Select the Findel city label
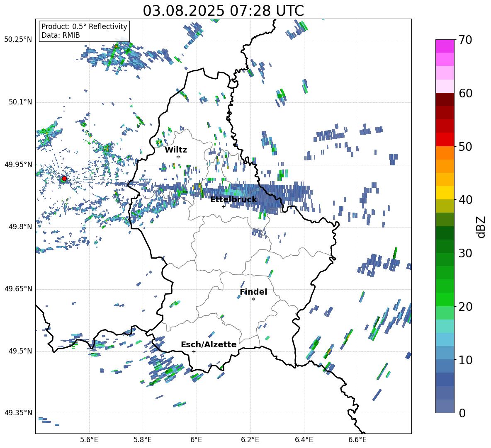Screen dimensions: 491x448 tap(253, 292)
